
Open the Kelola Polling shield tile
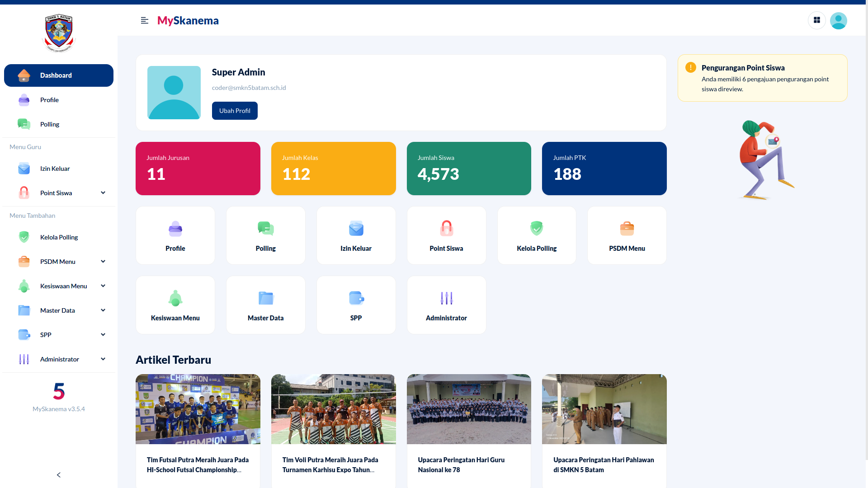pyautogui.click(x=537, y=235)
